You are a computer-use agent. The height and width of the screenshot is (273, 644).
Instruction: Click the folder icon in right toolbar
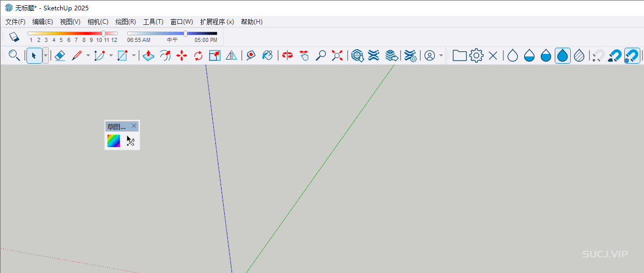click(x=460, y=55)
